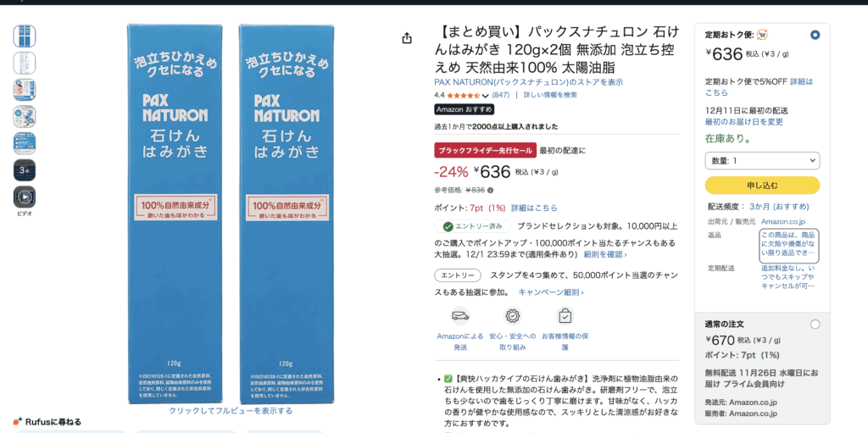Select the 通常の注文 radio button
This screenshot has height=433, width=868.
pyautogui.click(x=815, y=325)
